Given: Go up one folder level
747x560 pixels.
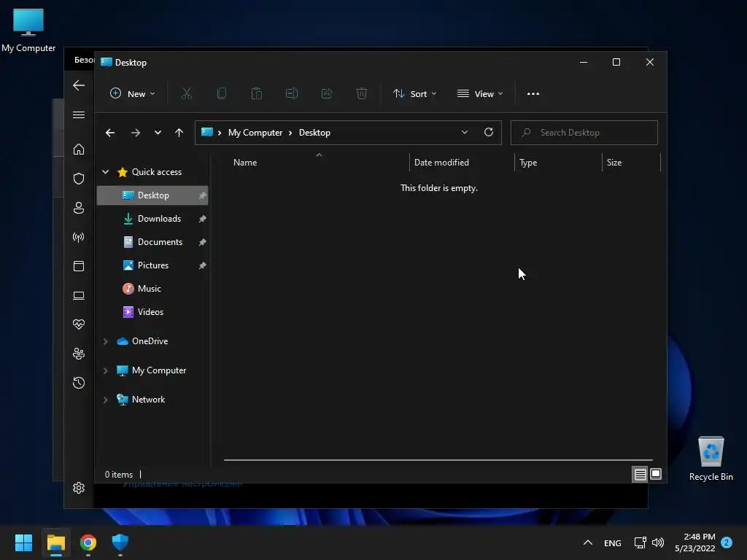Looking at the screenshot, I should point(179,133).
